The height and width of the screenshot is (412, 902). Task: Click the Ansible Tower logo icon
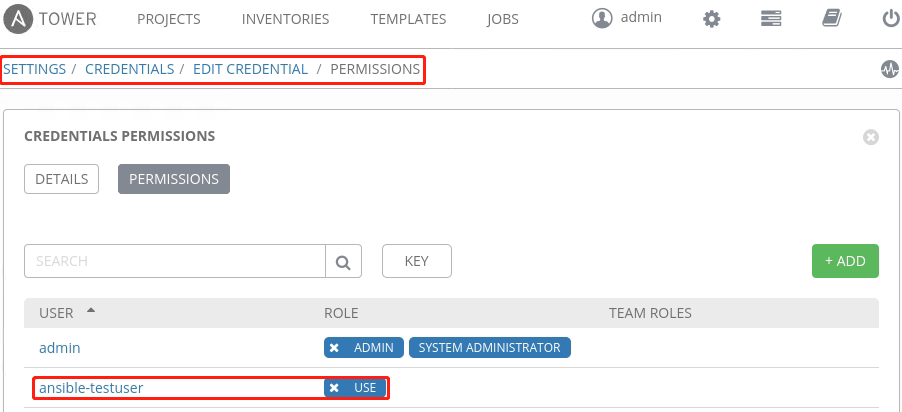(x=20, y=19)
